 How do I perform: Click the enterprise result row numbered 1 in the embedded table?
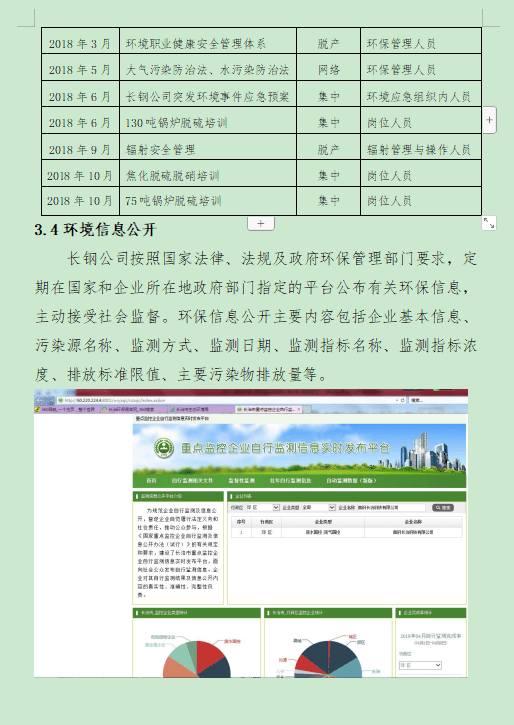pos(347,532)
